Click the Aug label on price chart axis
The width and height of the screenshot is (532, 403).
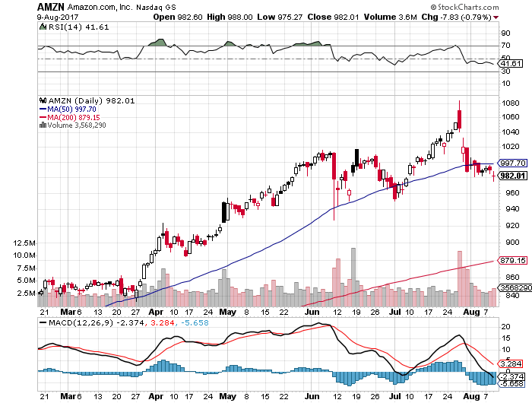click(x=472, y=312)
